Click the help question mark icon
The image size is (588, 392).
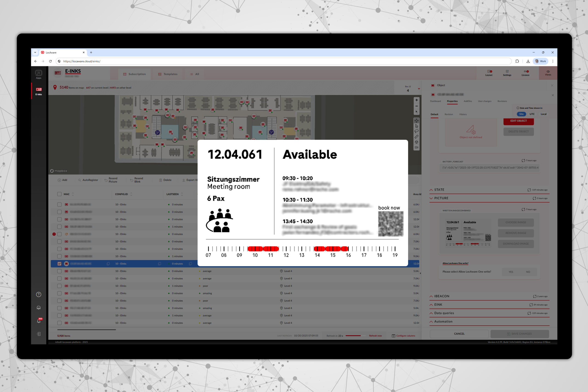[x=39, y=294]
